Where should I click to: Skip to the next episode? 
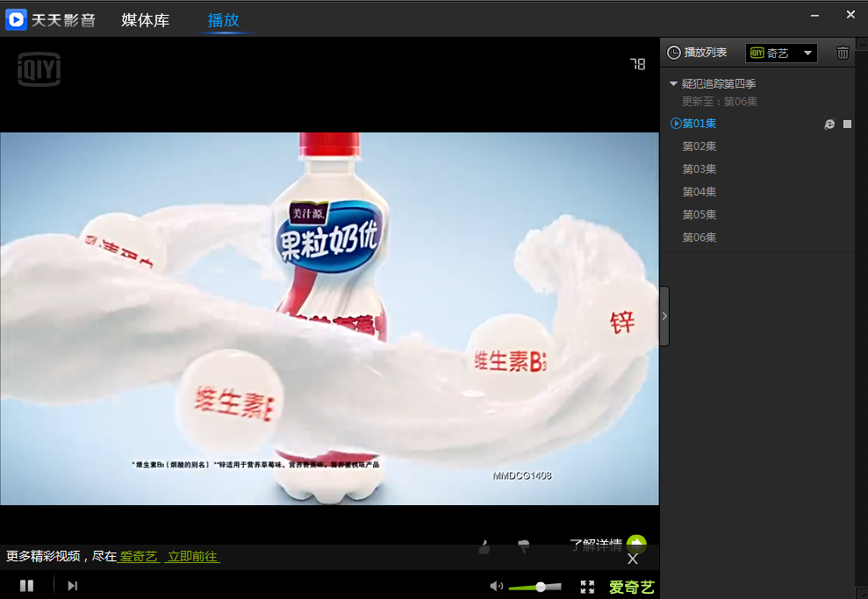[x=73, y=586]
